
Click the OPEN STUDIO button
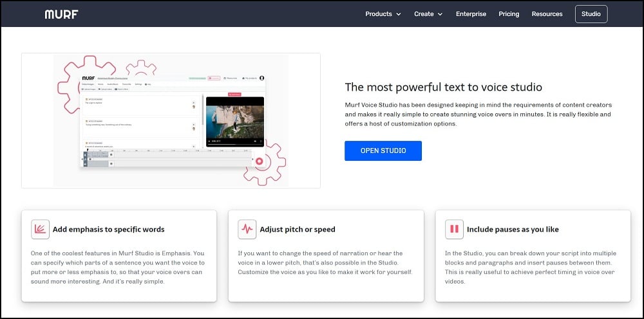click(x=383, y=150)
